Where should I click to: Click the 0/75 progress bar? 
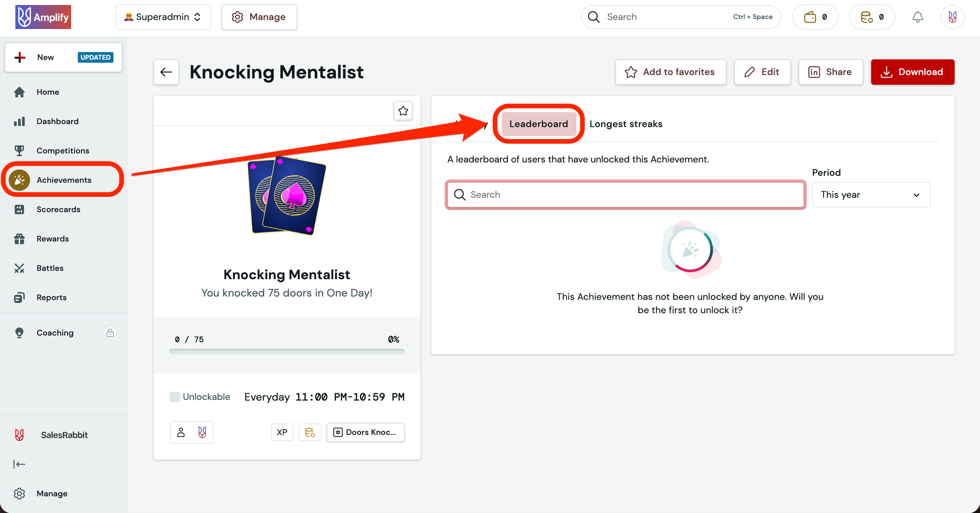pyautogui.click(x=287, y=352)
